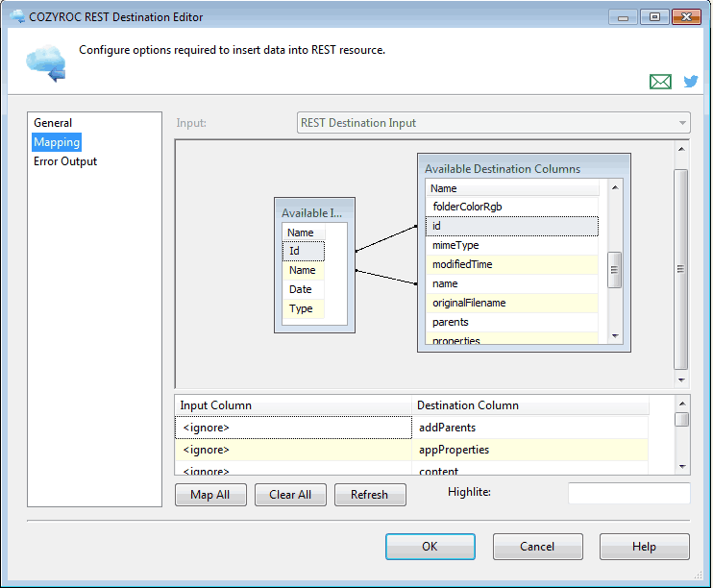
Task: Select originalFilename destination column
Action: 512,303
